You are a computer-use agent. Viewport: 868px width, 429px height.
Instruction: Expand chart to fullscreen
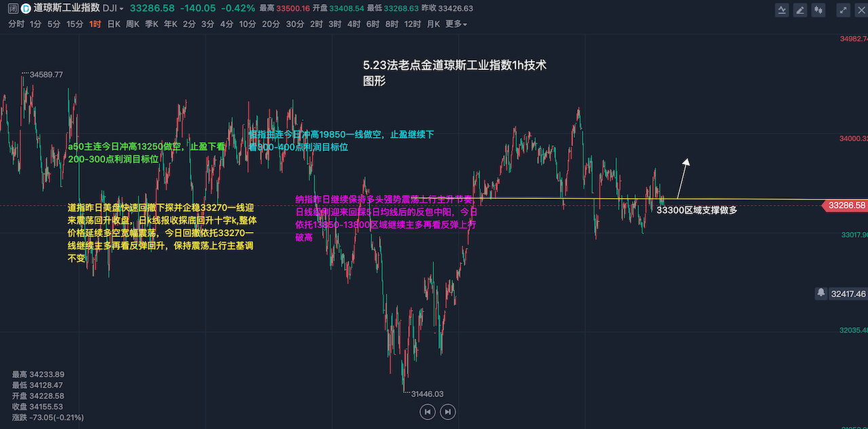point(843,10)
